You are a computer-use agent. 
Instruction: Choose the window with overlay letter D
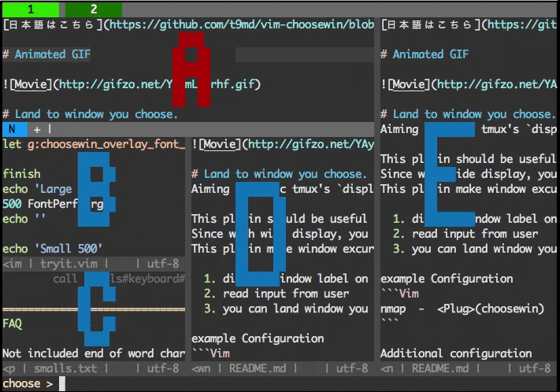[261, 234]
